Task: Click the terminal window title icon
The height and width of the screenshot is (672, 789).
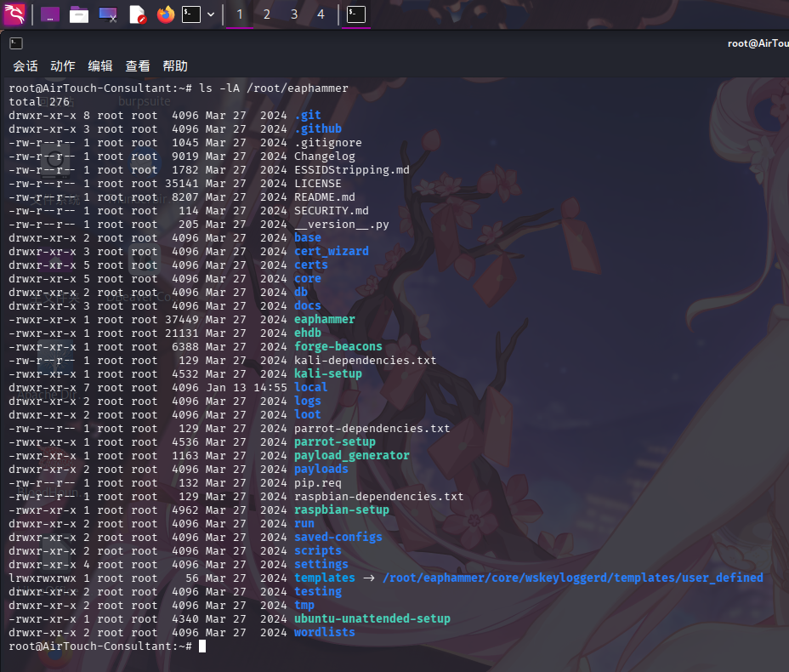Action: 15,43
